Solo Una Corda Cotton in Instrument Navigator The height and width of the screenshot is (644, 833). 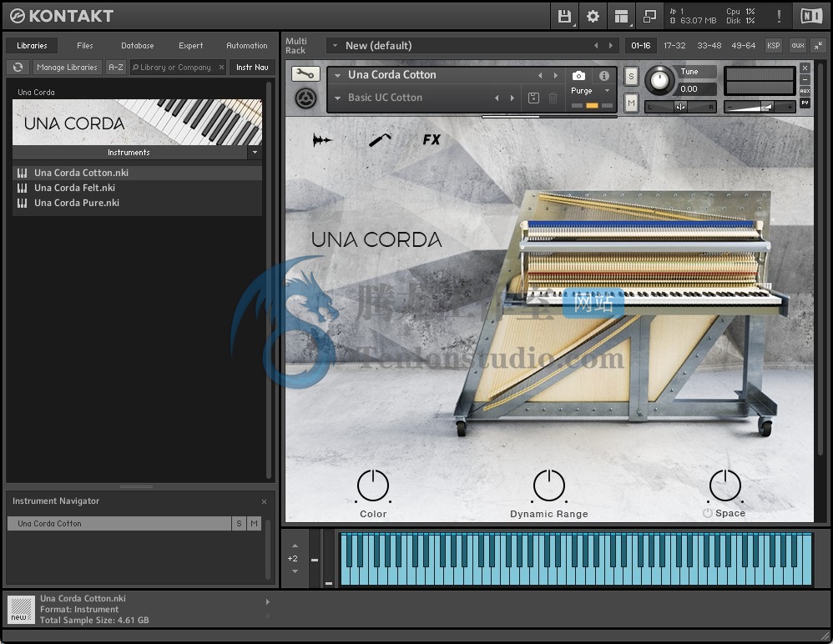click(x=239, y=524)
